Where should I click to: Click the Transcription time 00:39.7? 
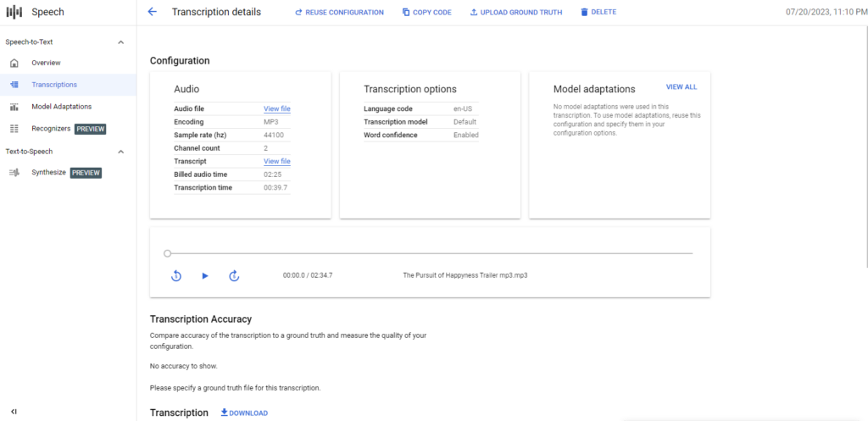[275, 187]
